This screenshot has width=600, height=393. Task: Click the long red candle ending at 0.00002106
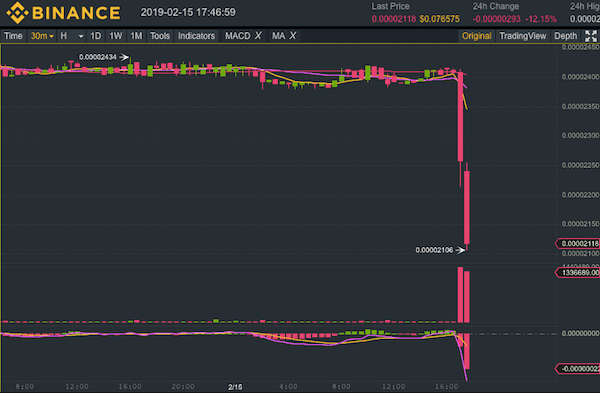pos(466,207)
